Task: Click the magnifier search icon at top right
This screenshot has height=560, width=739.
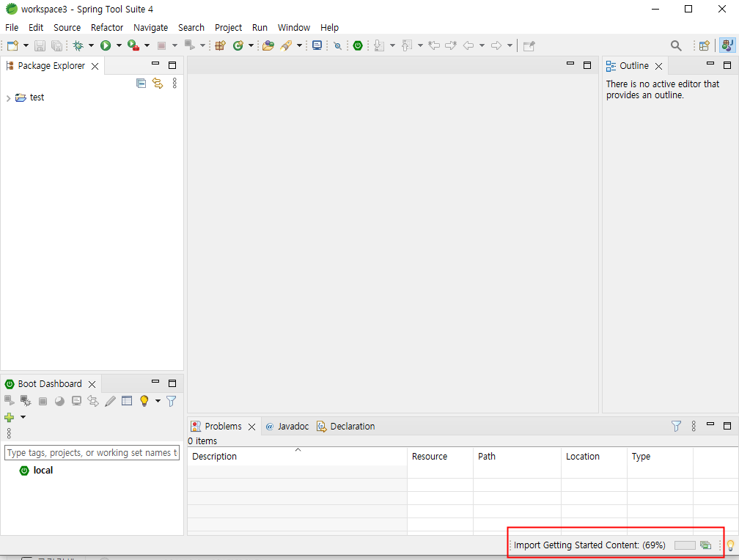Action: click(676, 45)
